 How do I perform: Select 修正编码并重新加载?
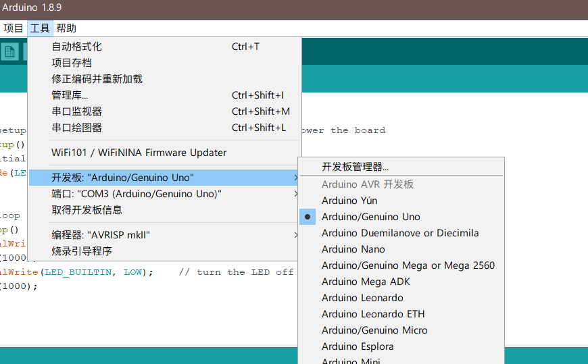click(164, 79)
